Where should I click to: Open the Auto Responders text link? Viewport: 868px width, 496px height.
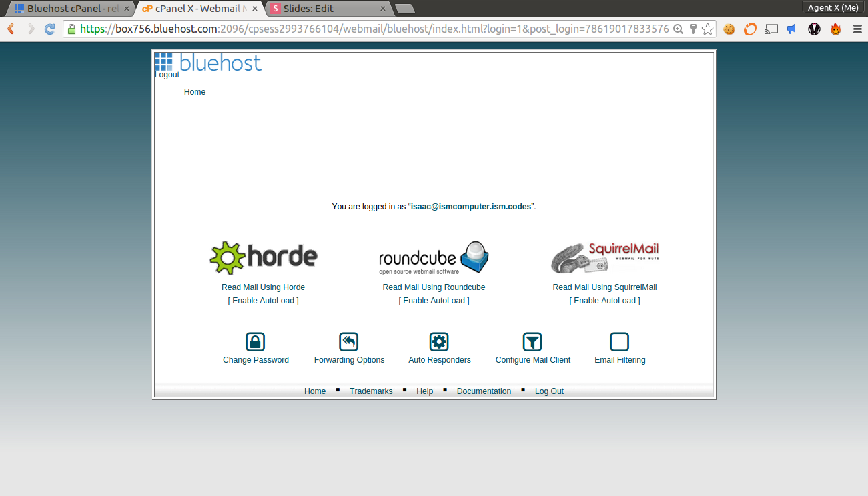pyautogui.click(x=440, y=360)
